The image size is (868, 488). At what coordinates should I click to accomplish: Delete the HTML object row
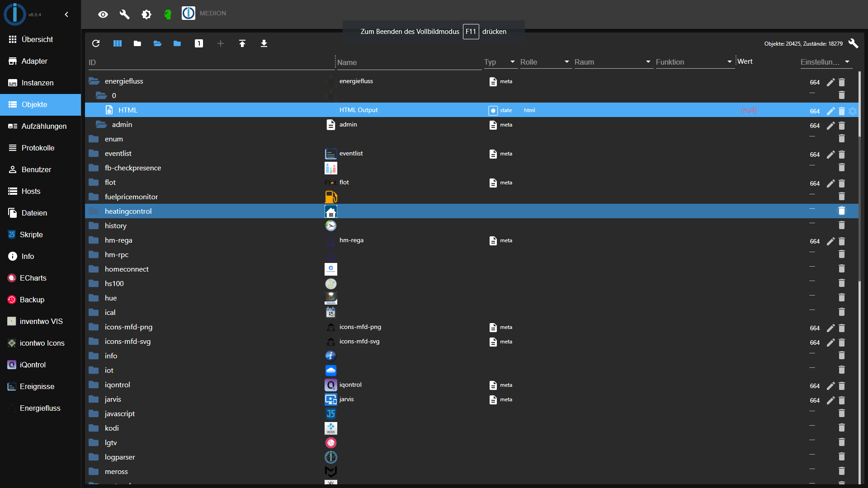point(842,111)
